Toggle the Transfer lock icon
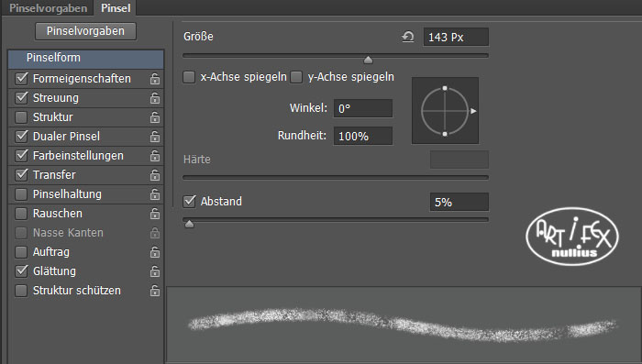 coord(155,175)
